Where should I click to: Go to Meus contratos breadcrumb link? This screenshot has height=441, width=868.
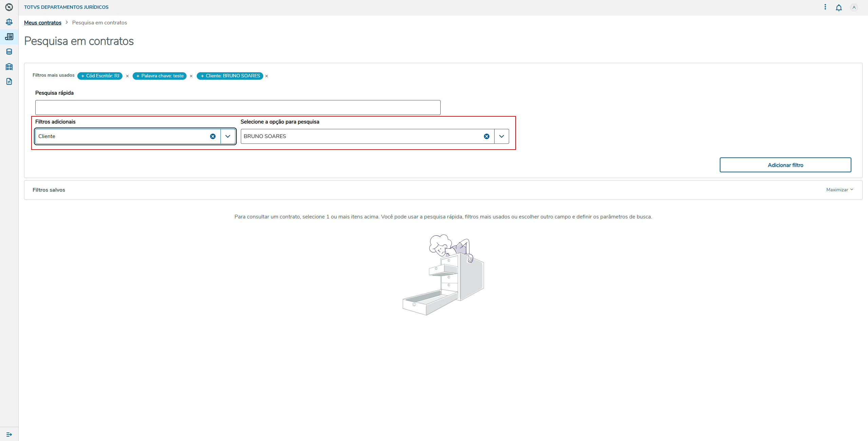tap(43, 23)
